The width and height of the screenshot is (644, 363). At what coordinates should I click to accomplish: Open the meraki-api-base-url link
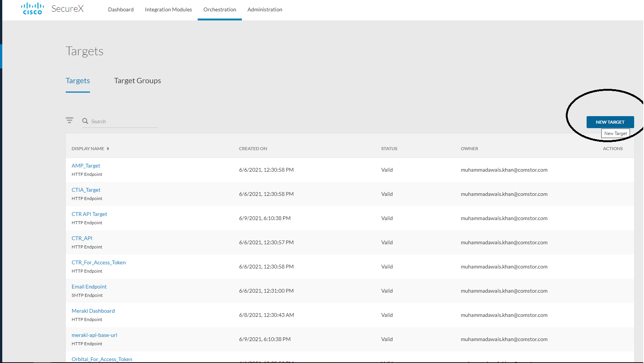94,335
